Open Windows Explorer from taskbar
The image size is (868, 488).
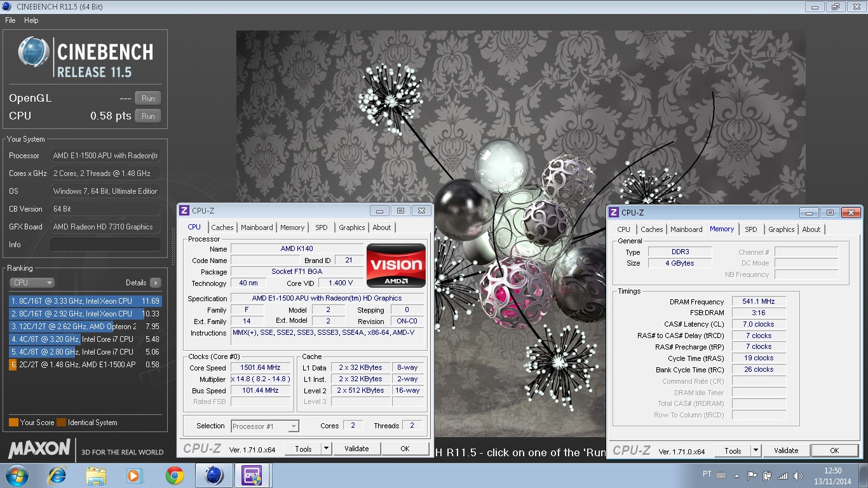point(97,475)
